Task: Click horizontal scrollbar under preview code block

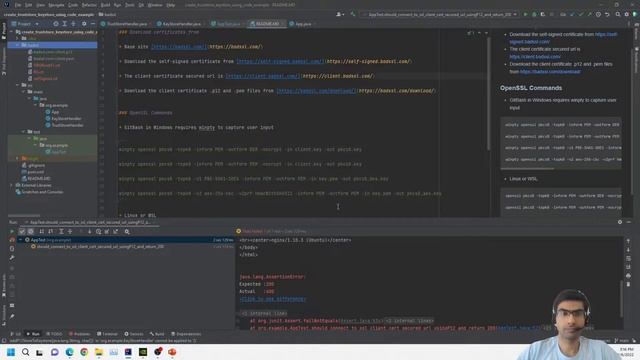Action: 527,169
